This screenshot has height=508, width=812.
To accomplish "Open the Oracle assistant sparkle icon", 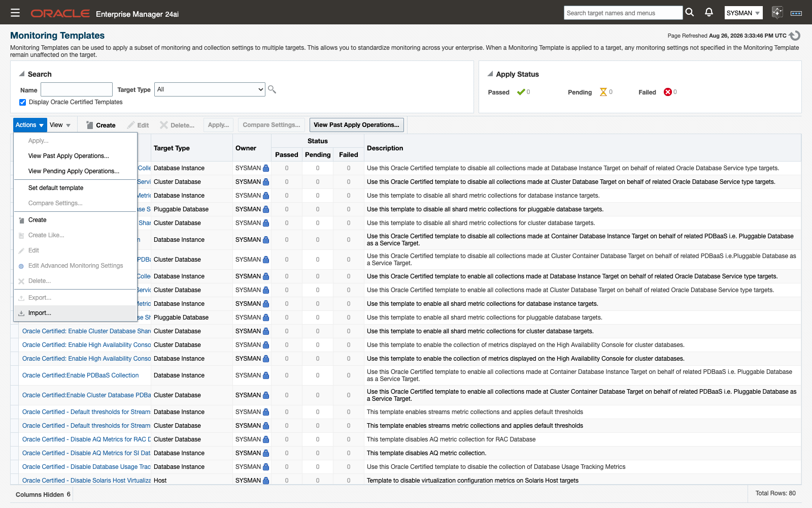I will point(777,13).
